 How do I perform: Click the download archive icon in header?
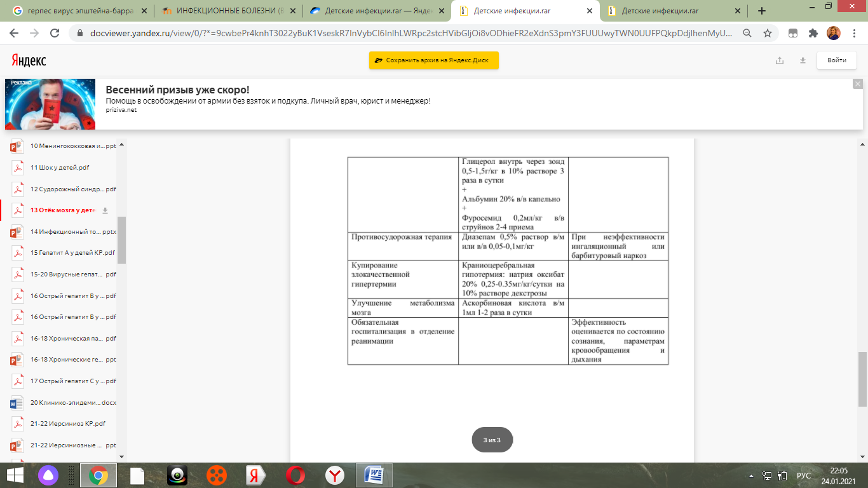(803, 60)
